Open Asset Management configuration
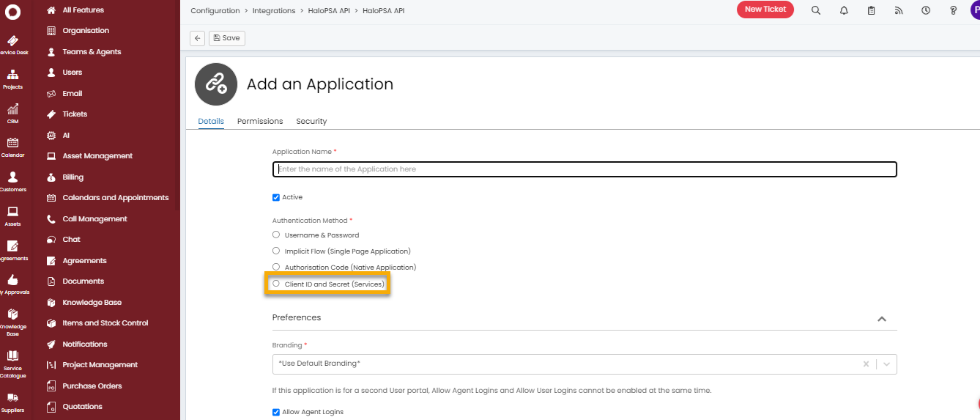Viewport: 980px width, 420px height. 97,156
